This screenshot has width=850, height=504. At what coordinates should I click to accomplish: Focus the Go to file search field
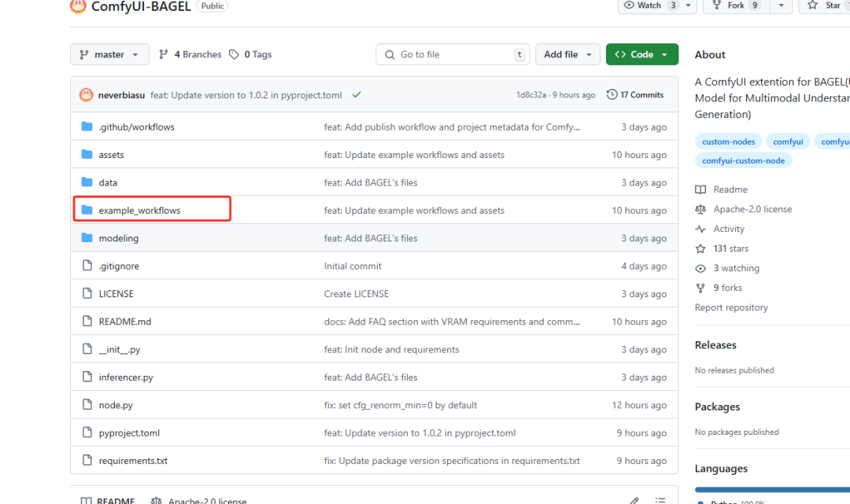point(453,55)
